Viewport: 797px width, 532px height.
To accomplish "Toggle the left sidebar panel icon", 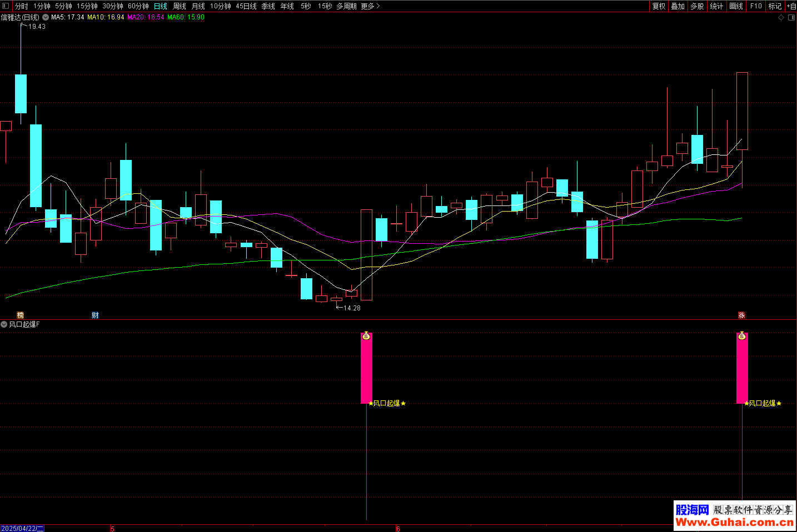I will [x=6, y=6].
